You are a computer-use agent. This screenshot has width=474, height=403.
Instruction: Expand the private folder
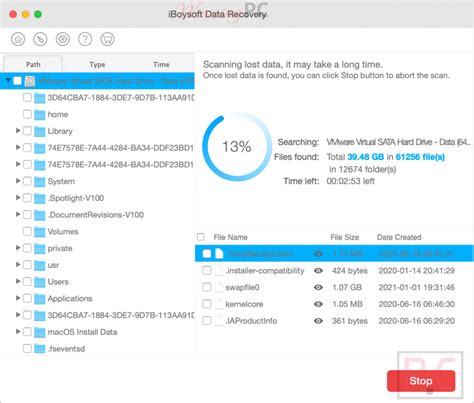pyautogui.click(x=18, y=248)
